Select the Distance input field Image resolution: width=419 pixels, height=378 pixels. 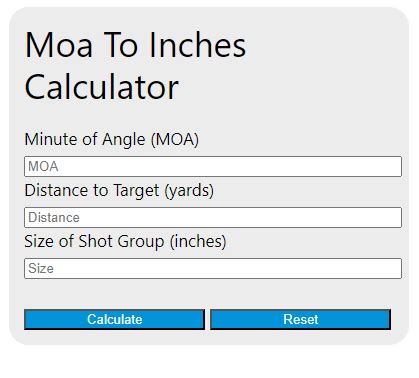[x=213, y=218]
